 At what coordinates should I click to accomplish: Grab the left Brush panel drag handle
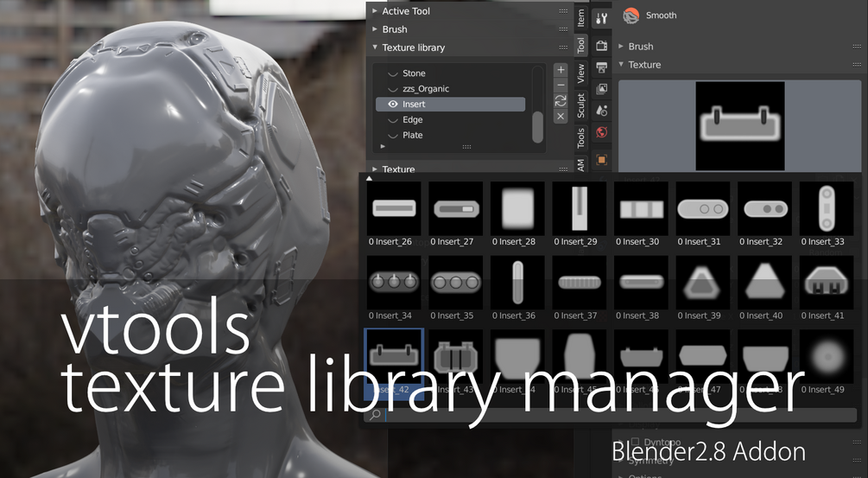coord(563,29)
